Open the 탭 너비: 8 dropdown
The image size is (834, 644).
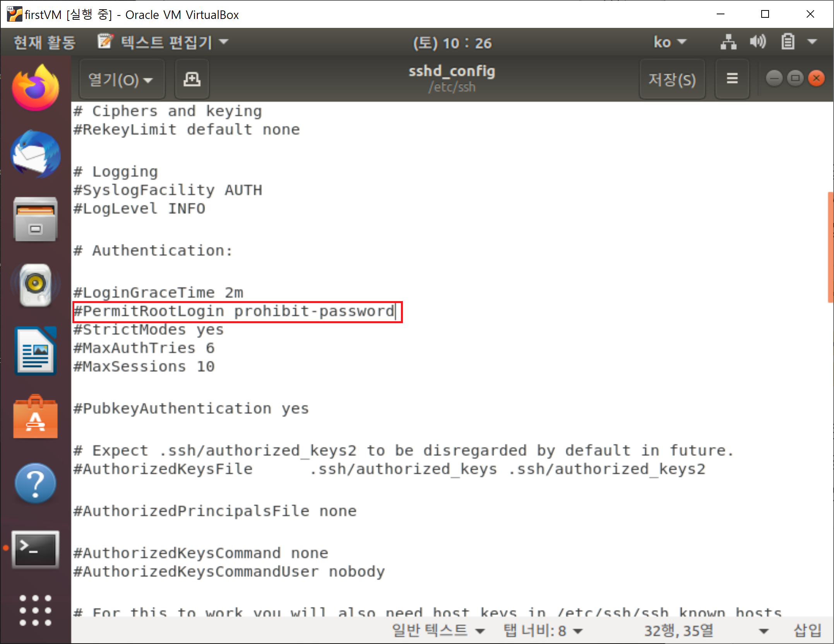(x=543, y=630)
